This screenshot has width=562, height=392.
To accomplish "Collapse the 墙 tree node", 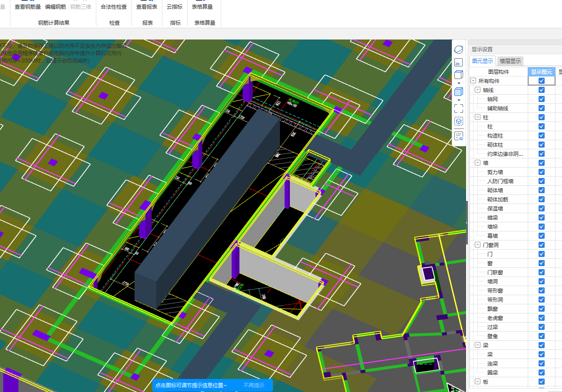I will (477, 163).
